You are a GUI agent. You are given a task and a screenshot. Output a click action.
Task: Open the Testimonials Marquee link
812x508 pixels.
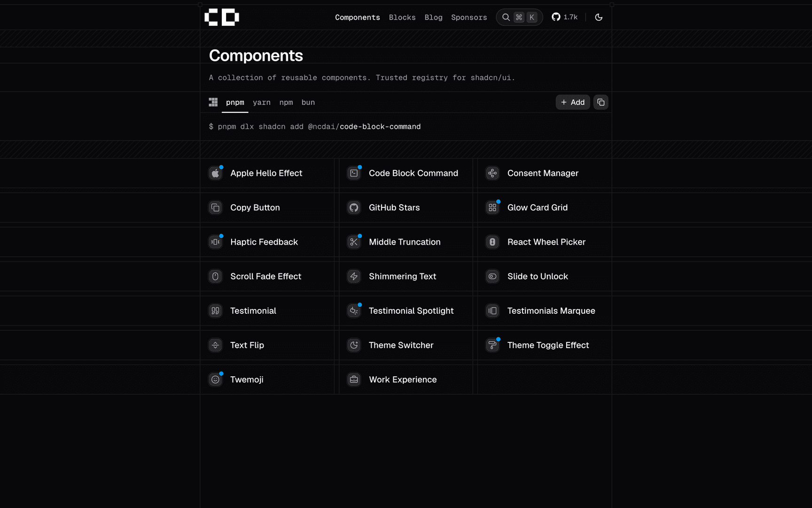pos(545,310)
